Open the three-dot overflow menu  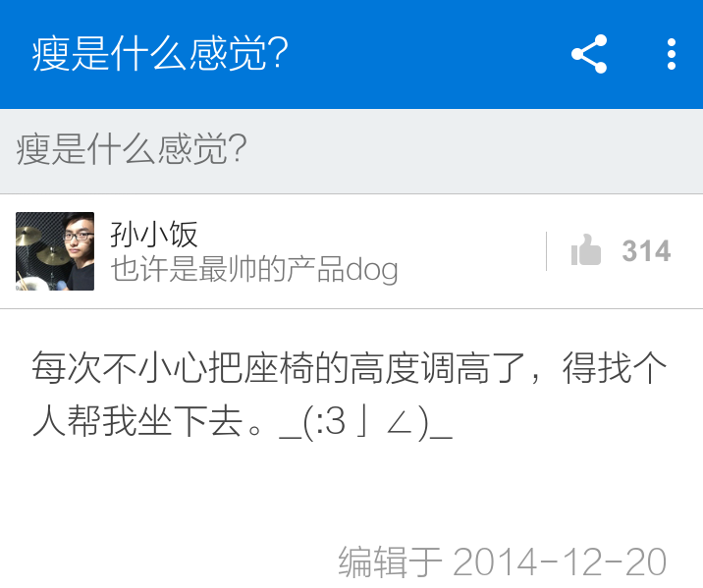click(x=672, y=54)
